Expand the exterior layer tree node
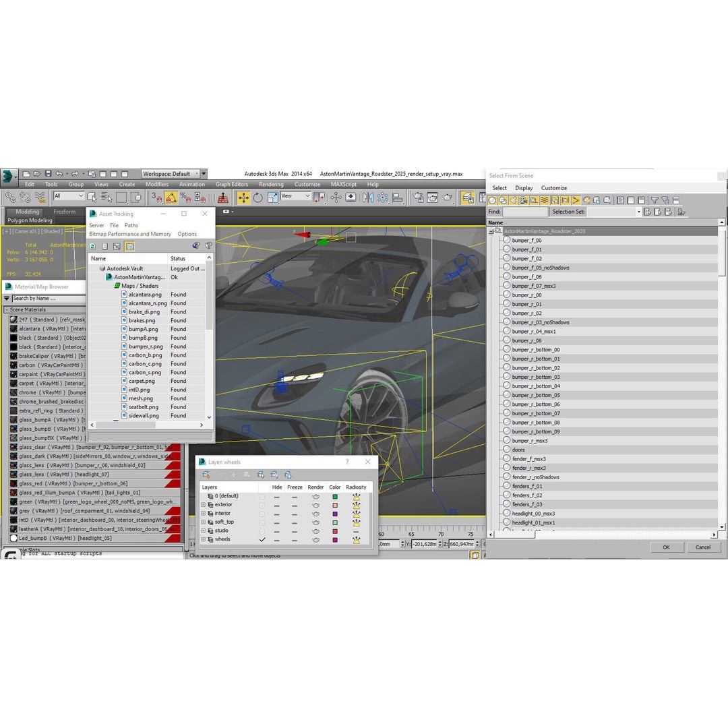 coord(203,505)
